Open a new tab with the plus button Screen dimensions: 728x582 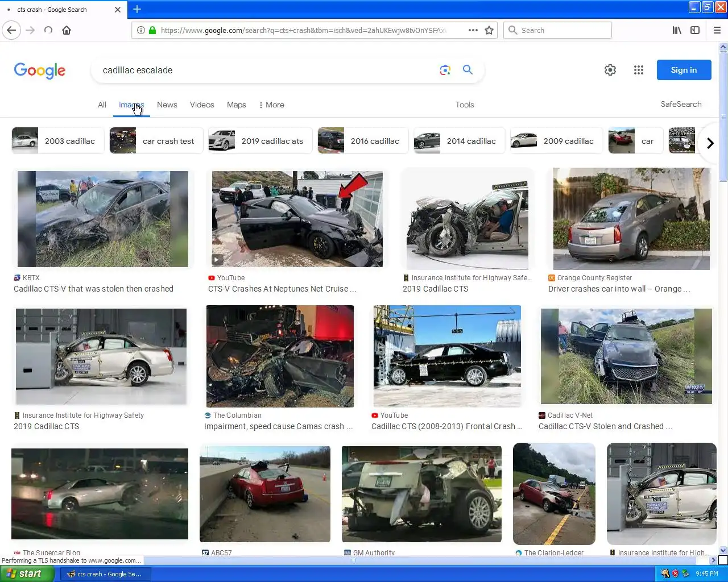pyautogui.click(x=137, y=9)
